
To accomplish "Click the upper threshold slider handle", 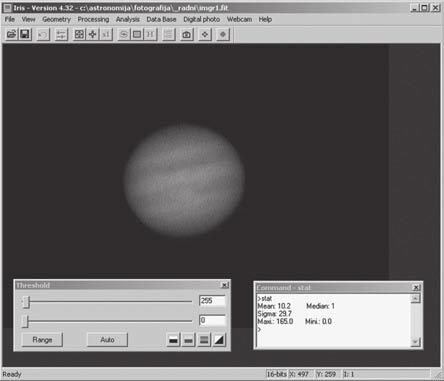I will 26,302.
